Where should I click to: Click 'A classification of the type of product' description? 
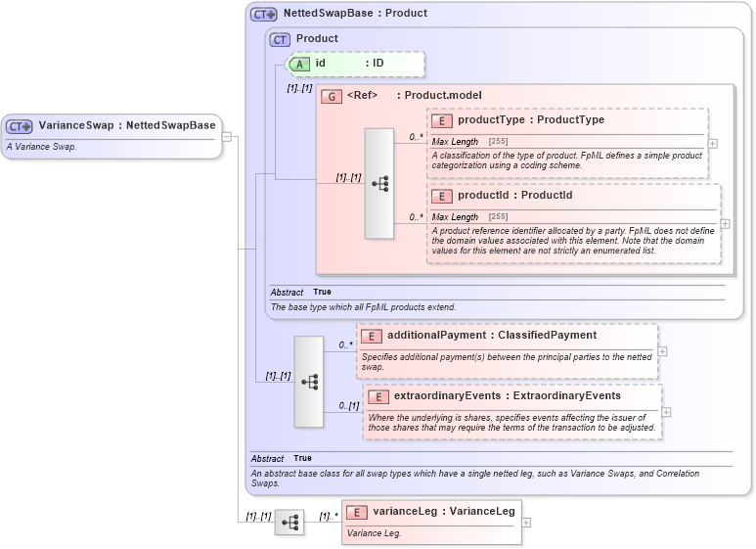(566, 160)
